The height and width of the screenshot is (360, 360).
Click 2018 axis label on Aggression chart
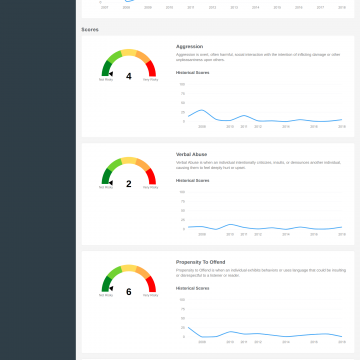[342, 127]
